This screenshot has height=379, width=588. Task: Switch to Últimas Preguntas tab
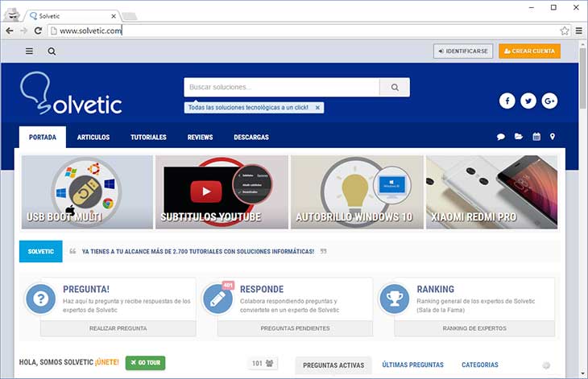coord(413,365)
